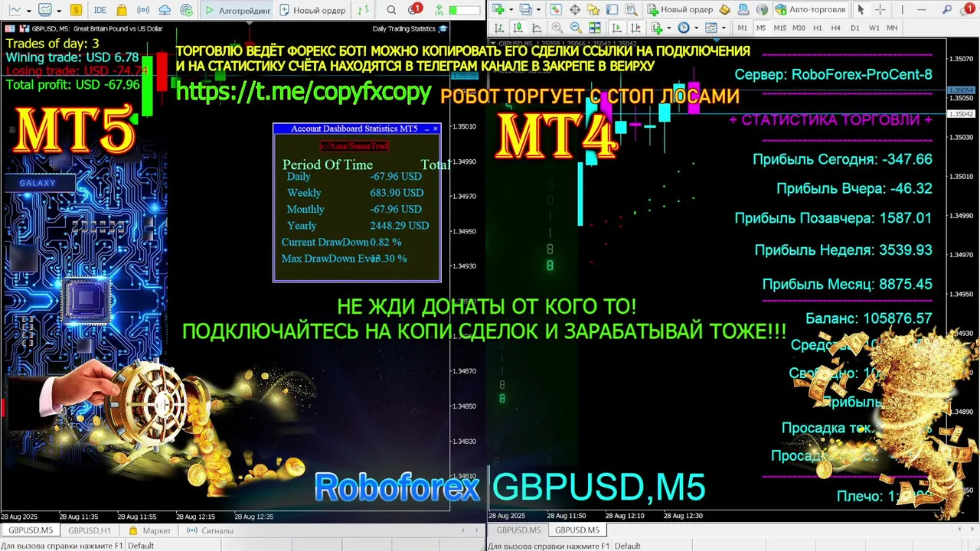980x551 pixels.
Task: Select the vertical line tool in MT4
Action: (x=902, y=9)
